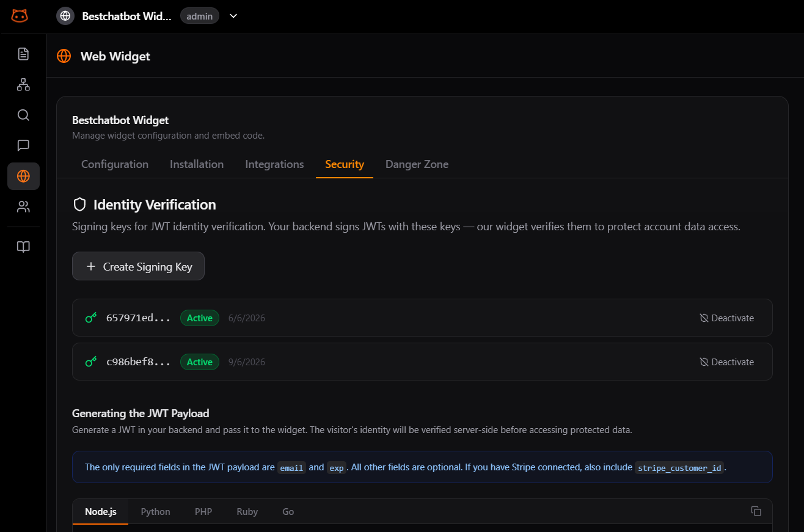Click the stripe_customer_id code tag

point(679,468)
